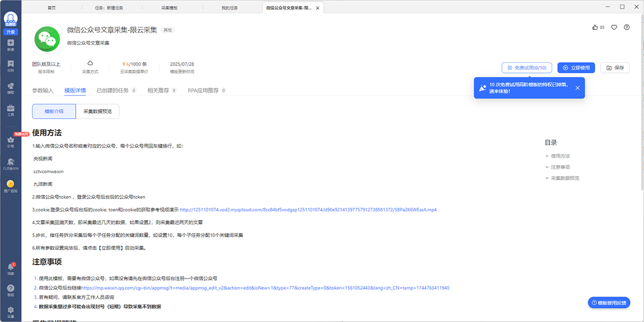Like the template with the thumbs-up icon

coord(595,27)
